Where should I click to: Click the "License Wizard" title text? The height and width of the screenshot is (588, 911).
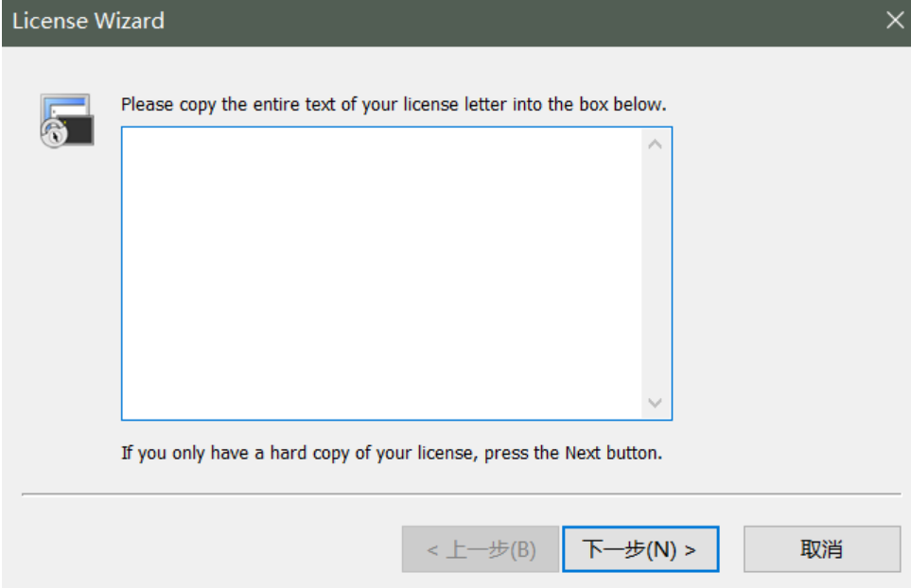click(x=88, y=21)
